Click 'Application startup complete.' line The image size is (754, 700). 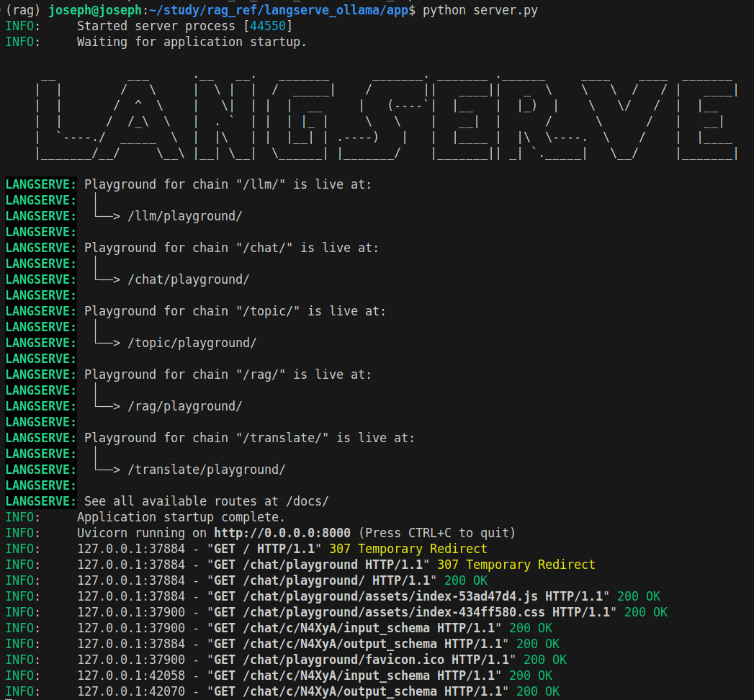[181, 517]
